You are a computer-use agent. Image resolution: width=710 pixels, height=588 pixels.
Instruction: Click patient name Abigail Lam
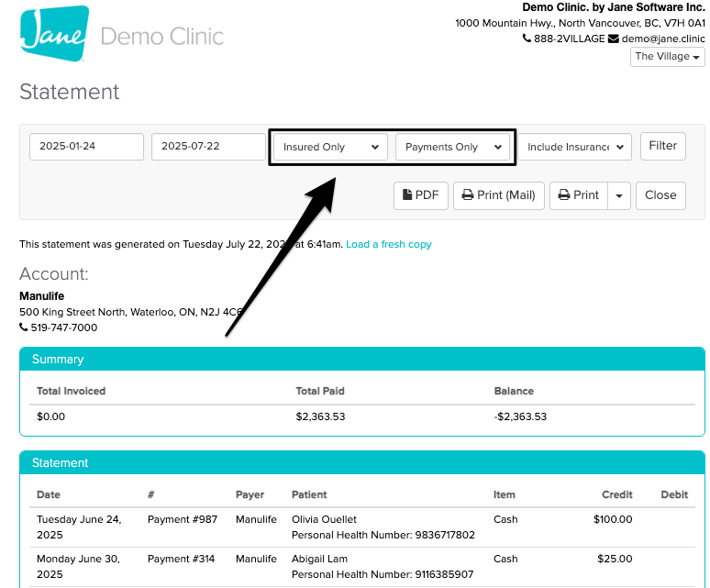319,559
